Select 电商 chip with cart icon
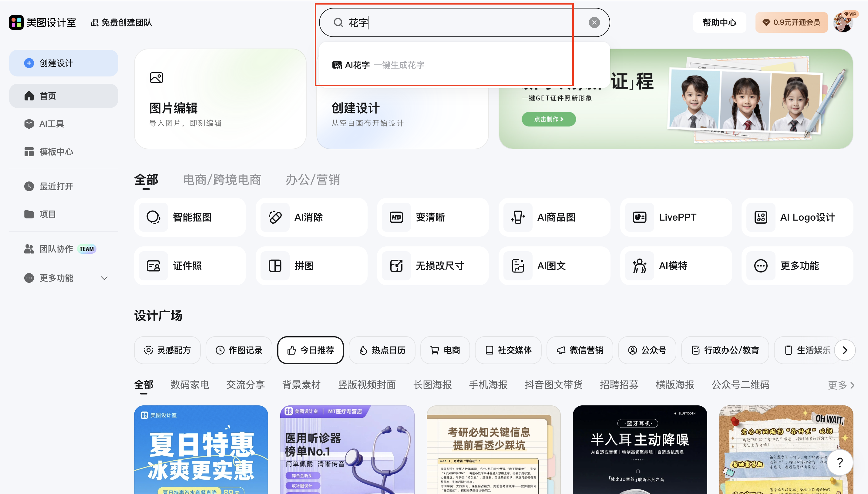868x494 pixels. (x=445, y=350)
